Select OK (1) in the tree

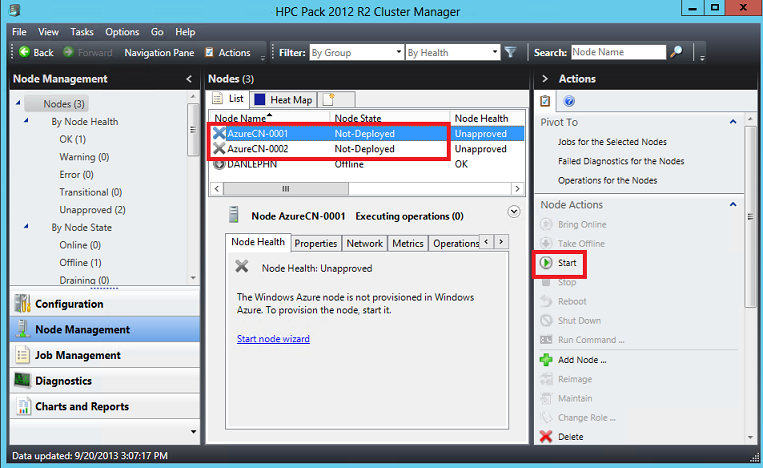[73, 139]
